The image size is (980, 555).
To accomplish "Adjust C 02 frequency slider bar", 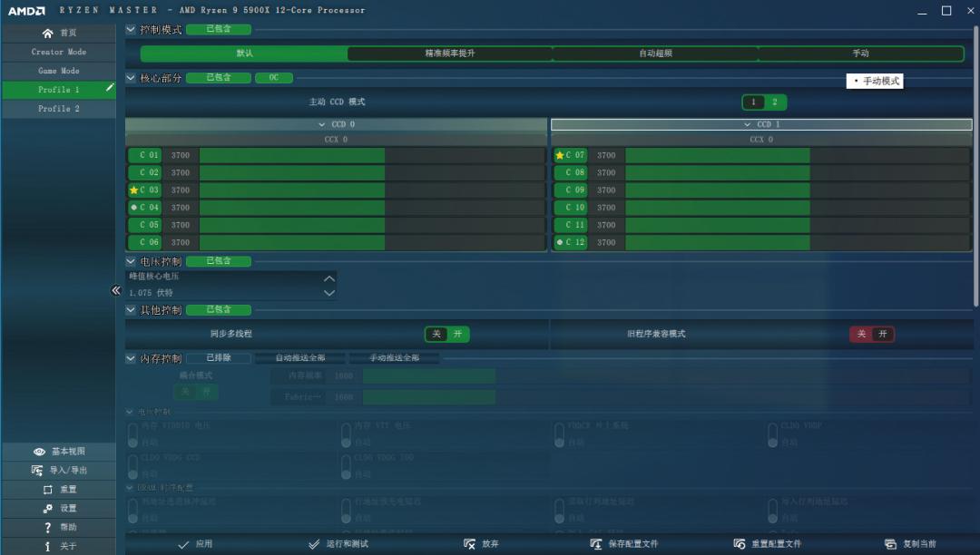I will pos(372,172).
